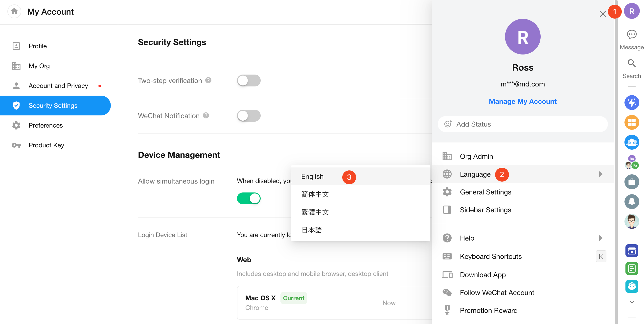Expand the Language submenu arrow
This screenshot has width=644, height=324.
[601, 174]
